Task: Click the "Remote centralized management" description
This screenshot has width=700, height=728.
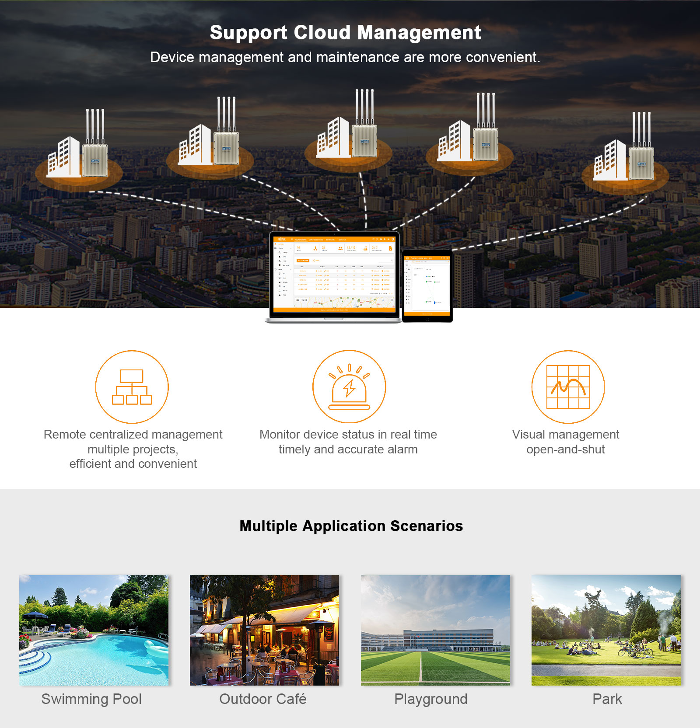Action: [133, 434]
